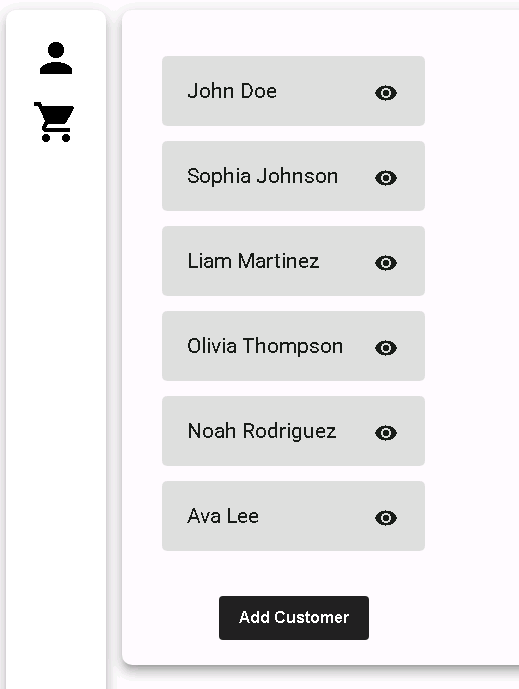Viewport: 519px width, 689px height.
Task: Click the eye icon beside Sophia Johnson
Action: pos(386,178)
